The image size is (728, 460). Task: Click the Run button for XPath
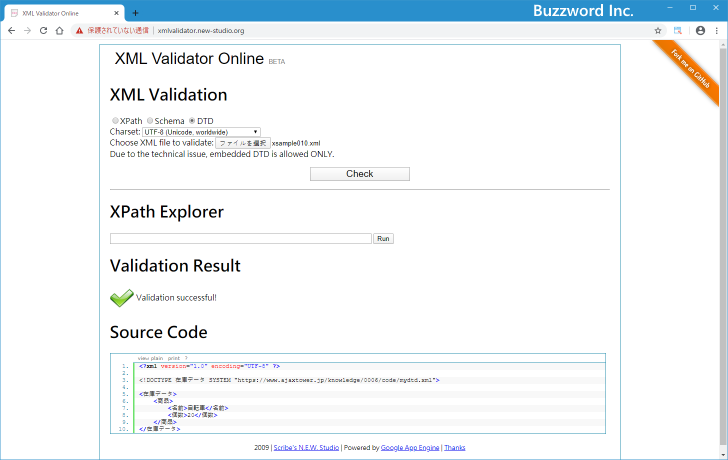383,239
